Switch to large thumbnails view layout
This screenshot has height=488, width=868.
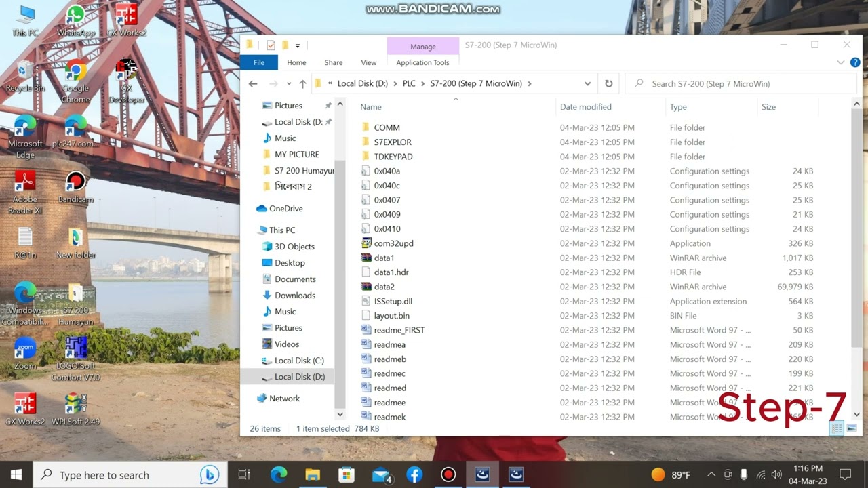point(852,428)
